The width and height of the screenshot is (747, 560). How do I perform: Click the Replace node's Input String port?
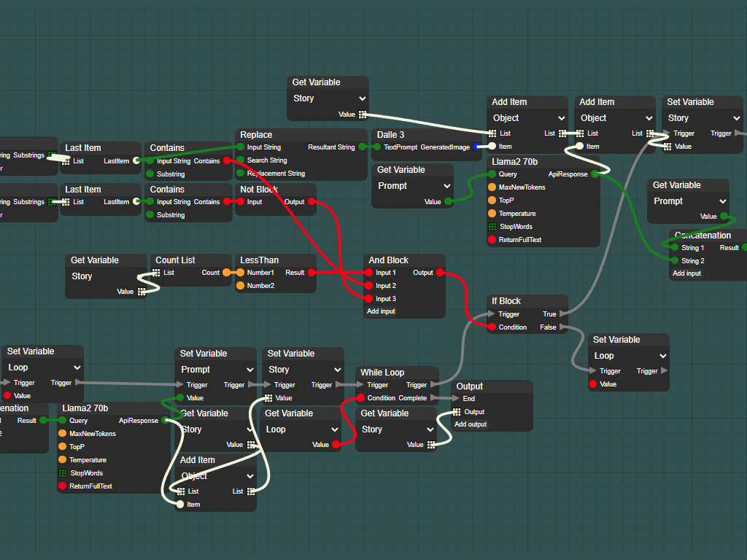(240, 147)
